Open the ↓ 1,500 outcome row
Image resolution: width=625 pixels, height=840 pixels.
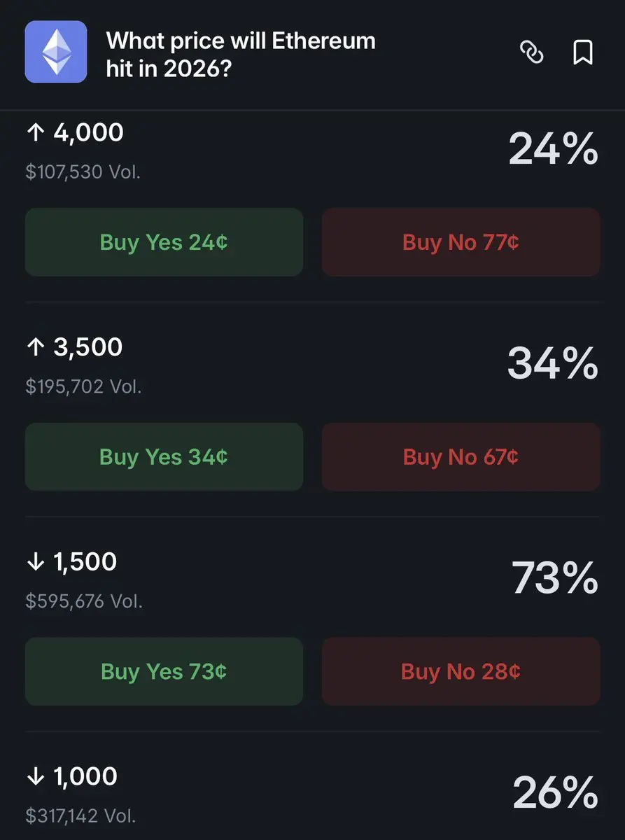pos(312,580)
